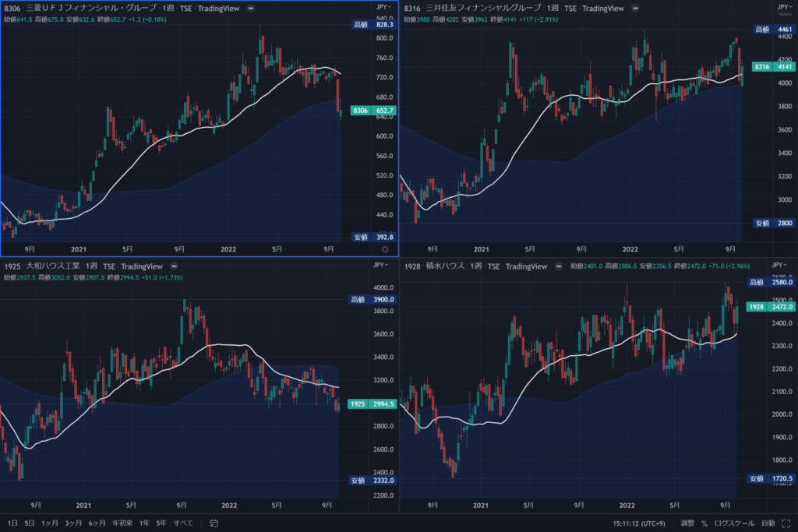Click the 8316 OHLC values line 始値3980
Screen dimensions: 798x532
(x=481, y=19)
